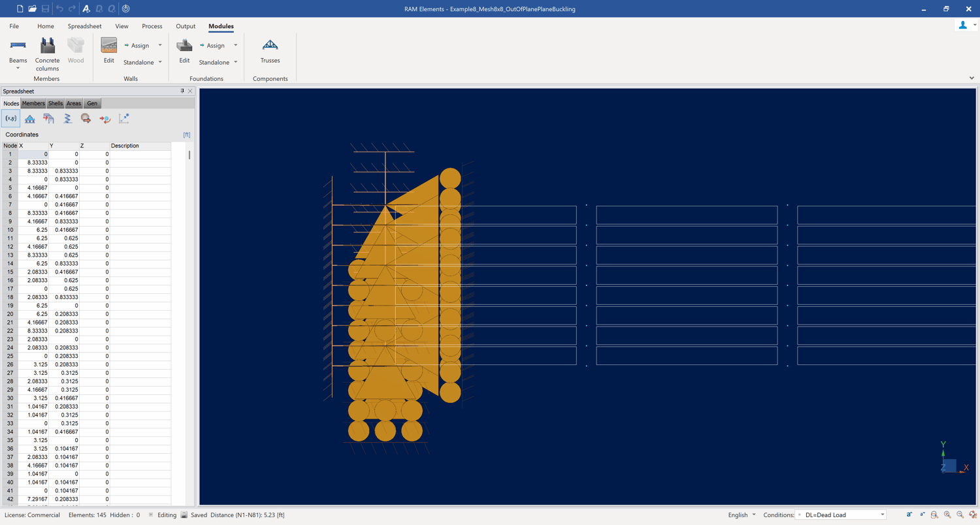This screenshot has height=525, width=980.
Task: Select the Modules ribbon tab
Action: coord(221,26)
